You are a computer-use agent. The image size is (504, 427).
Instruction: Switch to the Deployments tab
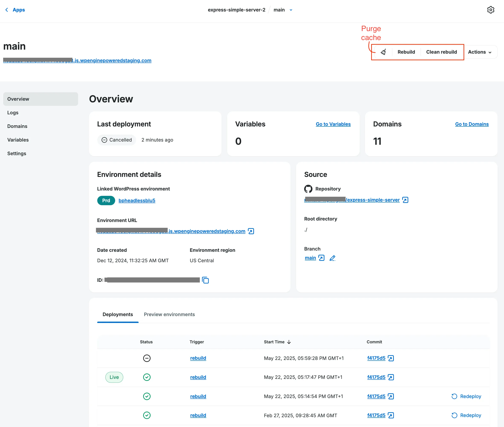click(118, 314)
